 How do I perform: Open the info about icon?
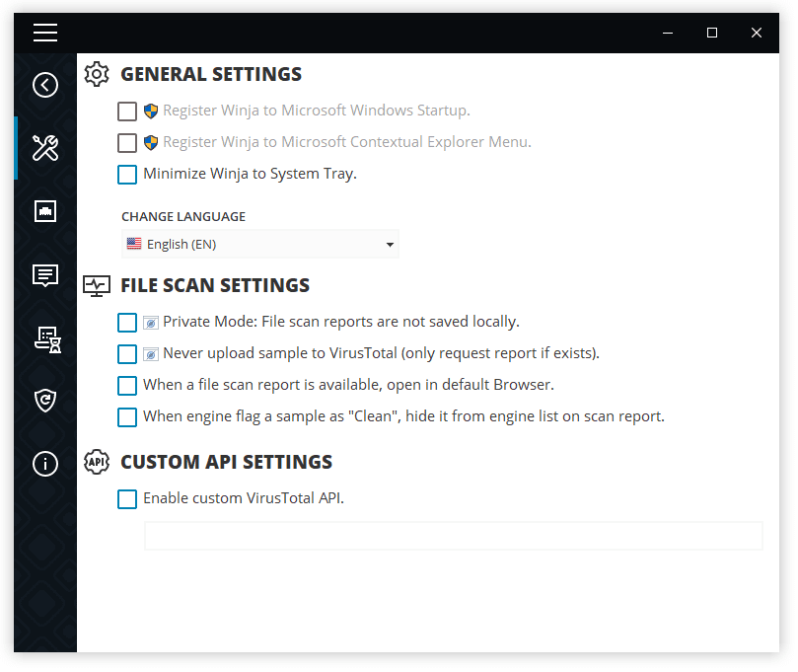click(x=45, y=464)
